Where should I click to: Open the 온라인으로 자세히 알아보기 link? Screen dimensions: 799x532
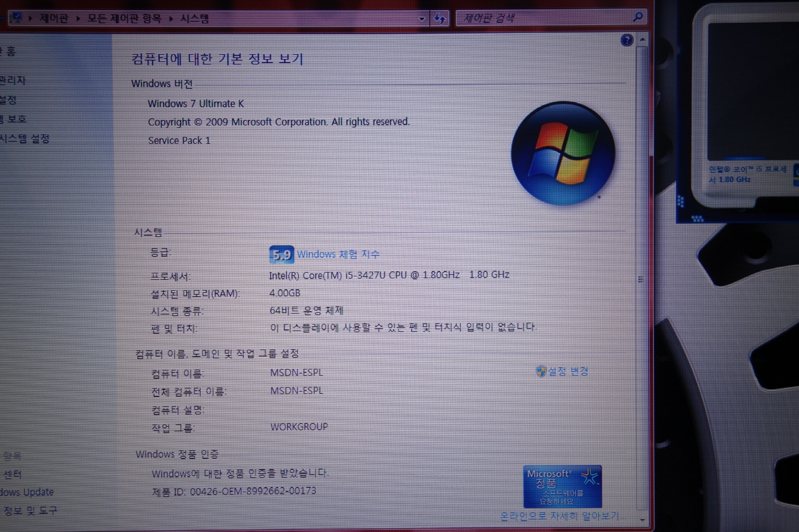click(x=559, y=516)
